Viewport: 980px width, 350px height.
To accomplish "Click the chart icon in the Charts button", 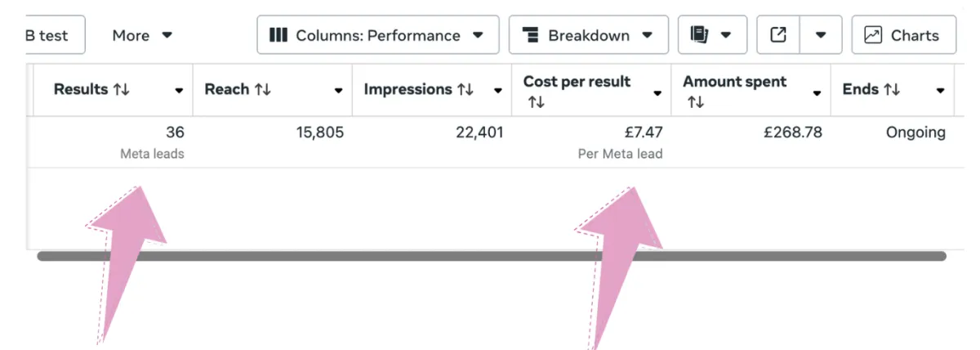I will pyautogui.click(x=873, y=35).
